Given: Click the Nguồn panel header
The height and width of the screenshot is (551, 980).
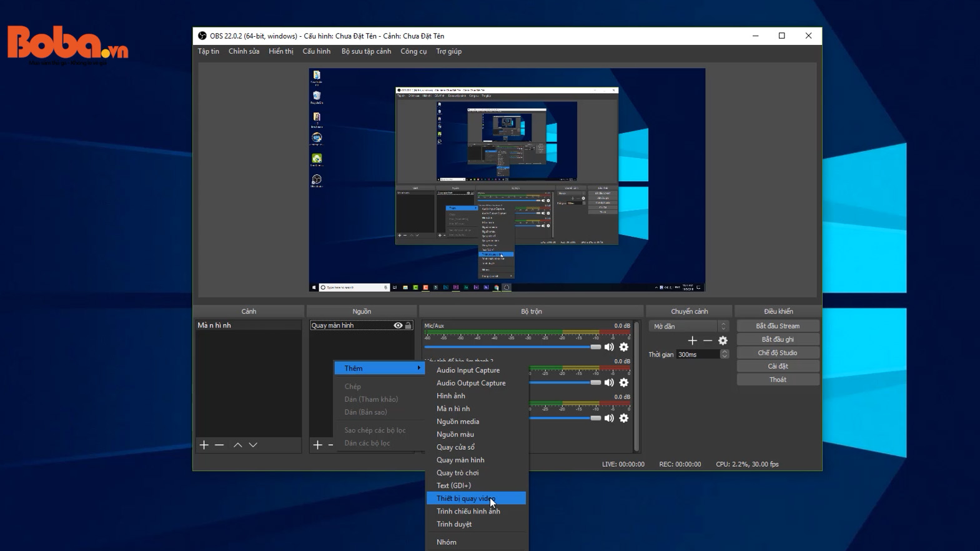Looking at the screenshot, I should [x=362, y=311].
